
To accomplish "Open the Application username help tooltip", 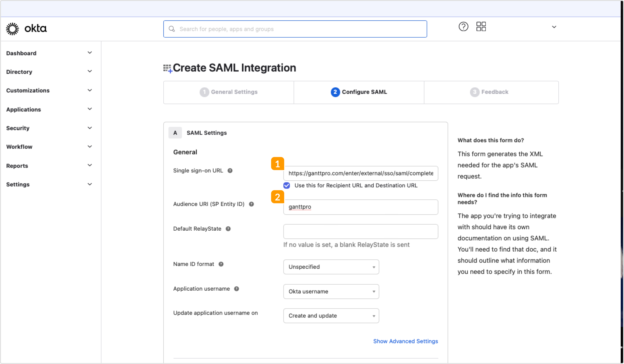I will [x=237, y=289].
